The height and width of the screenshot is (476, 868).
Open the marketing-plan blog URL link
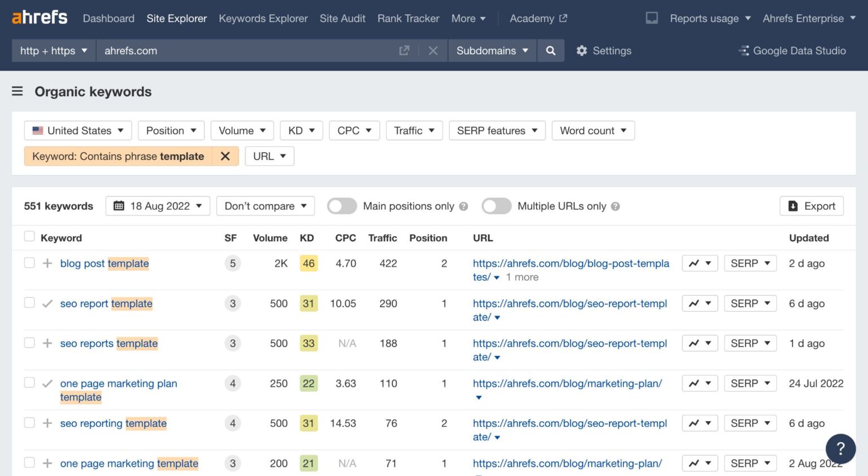point(567,383)
